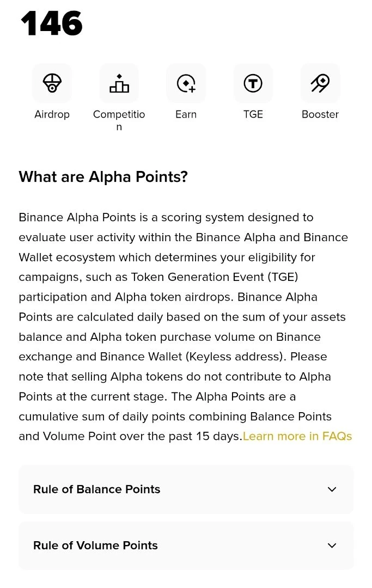
Task: Click the Competition label text
Action: point(119,120)
